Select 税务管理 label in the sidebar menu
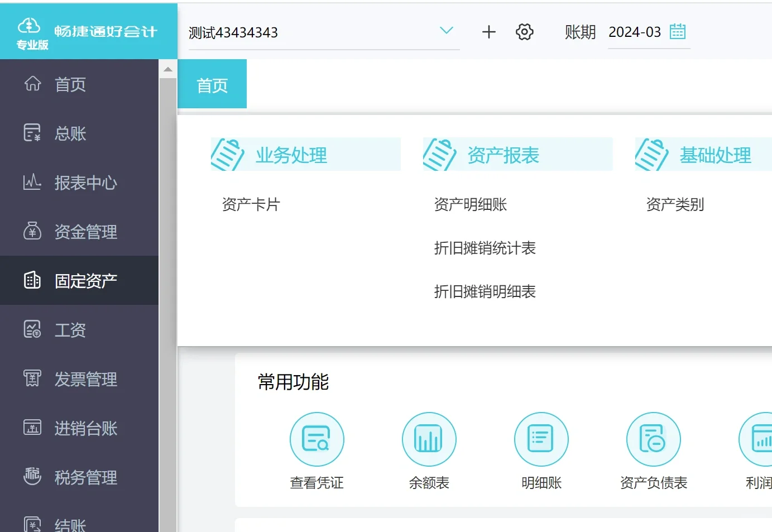 tap(86, 477)
